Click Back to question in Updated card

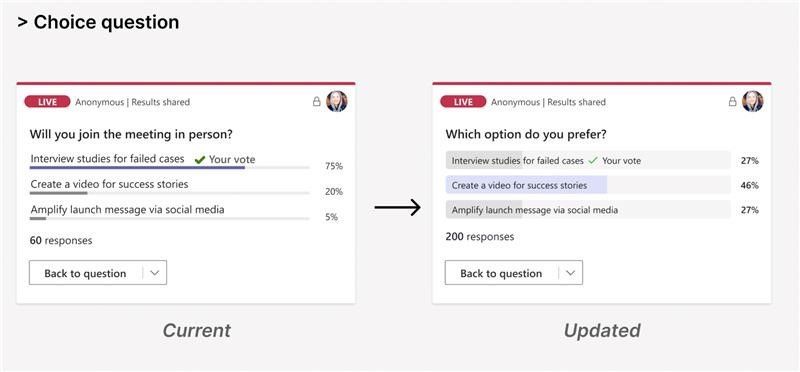click(501, 273)
